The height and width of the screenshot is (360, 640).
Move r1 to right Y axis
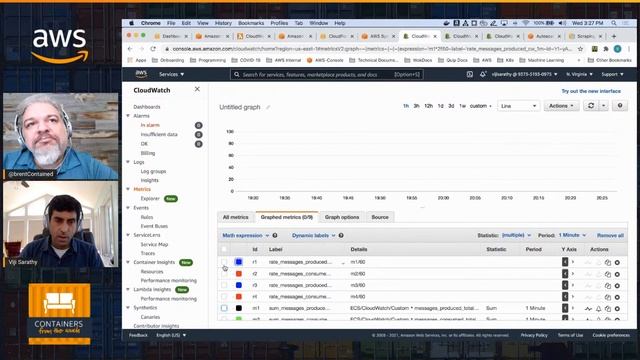coord(573,262)
